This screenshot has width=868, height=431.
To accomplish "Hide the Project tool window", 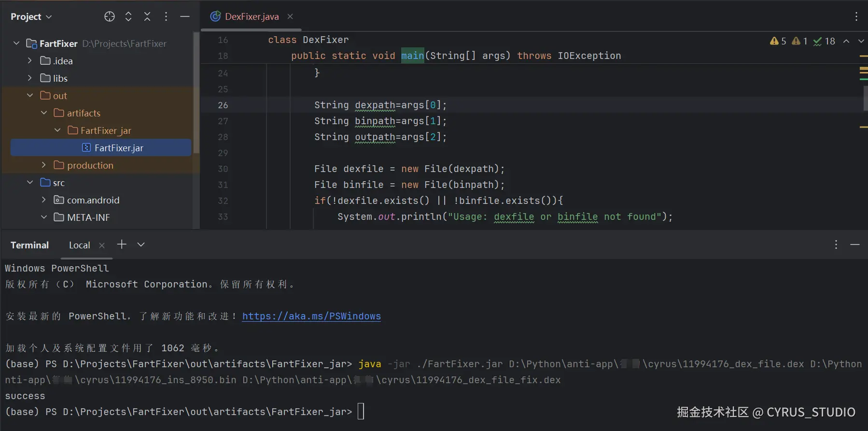I will click(185, 16).
